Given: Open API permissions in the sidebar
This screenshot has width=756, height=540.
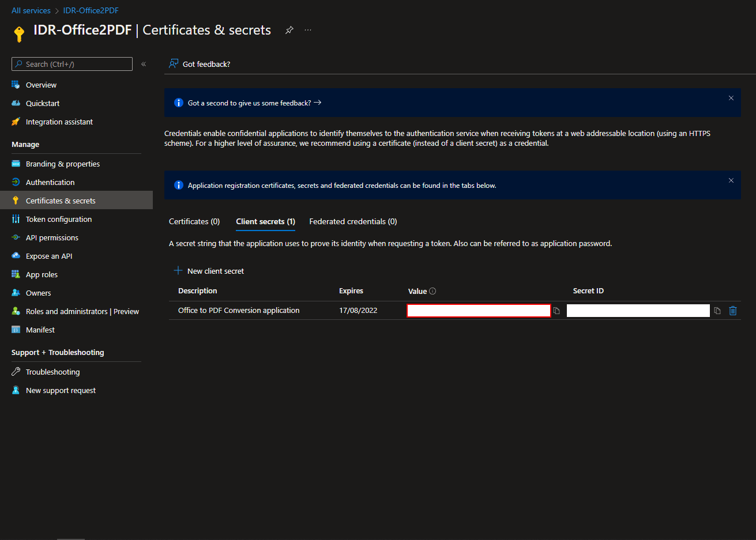Looking at the screenshot, I should (52, 237).
